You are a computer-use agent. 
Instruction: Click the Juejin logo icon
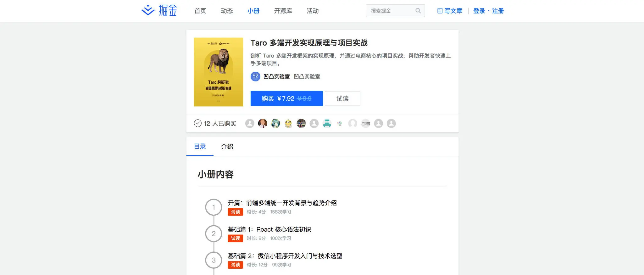tap(148, 10)
